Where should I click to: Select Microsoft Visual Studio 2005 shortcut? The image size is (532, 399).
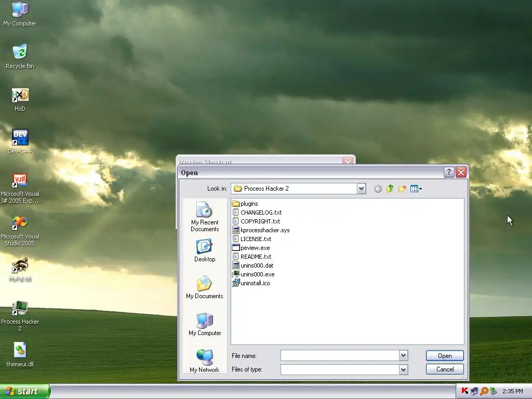[x=20, y=231]
